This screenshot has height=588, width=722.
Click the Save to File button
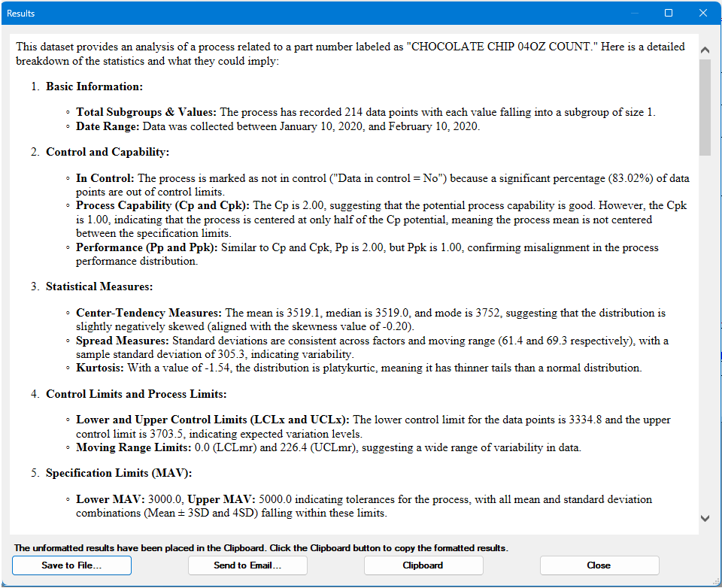coord(71,565)
